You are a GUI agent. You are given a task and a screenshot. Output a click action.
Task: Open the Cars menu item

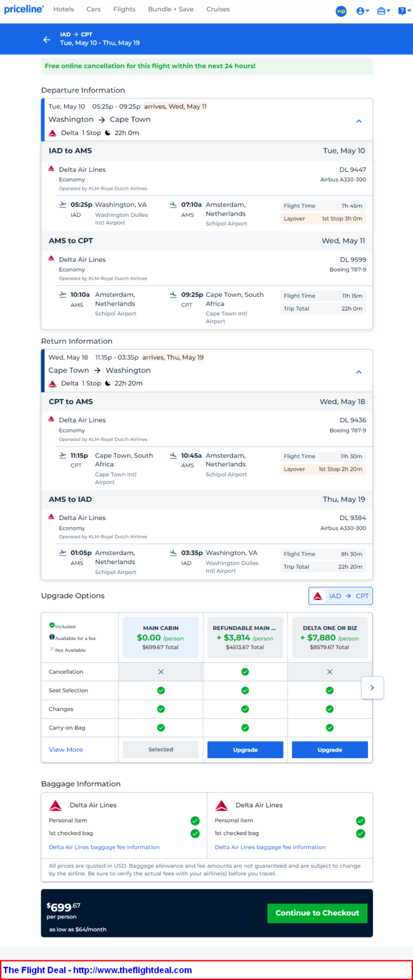tap(94, 9)
